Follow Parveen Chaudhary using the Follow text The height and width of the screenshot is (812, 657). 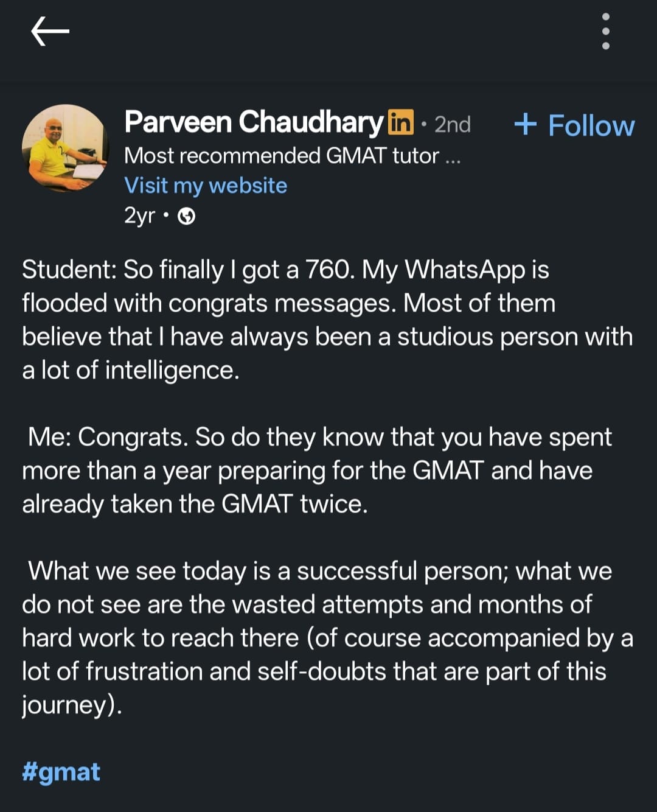tap(591, 126)
